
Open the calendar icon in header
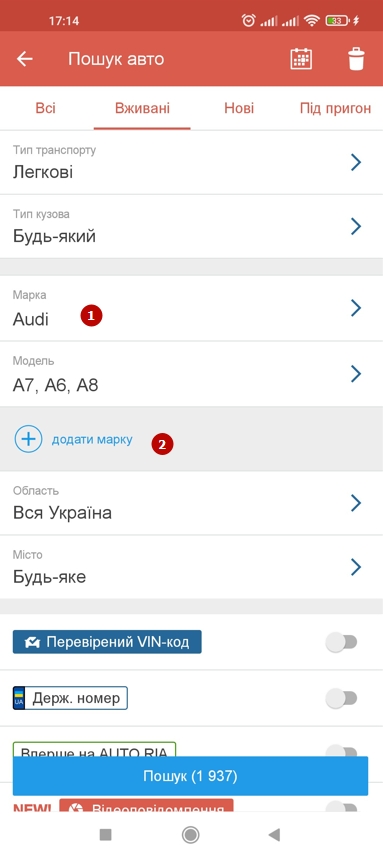301,59
